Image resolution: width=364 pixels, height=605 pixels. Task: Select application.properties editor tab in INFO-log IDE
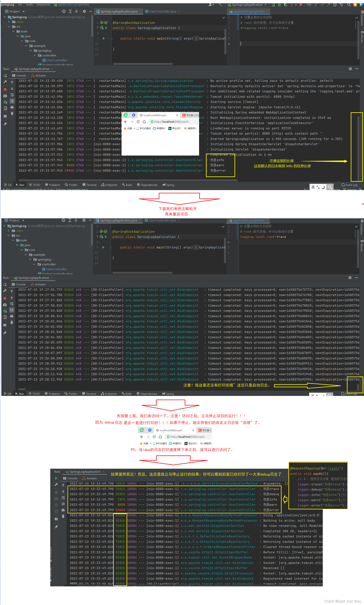(x=249, y=11)
